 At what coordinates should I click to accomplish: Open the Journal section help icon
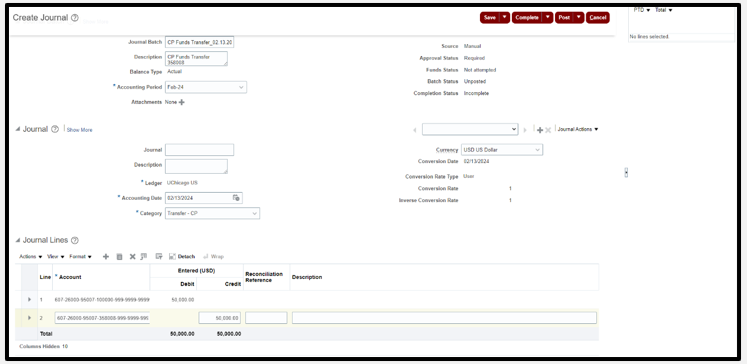pyautogui.click(x=55, y=129)
